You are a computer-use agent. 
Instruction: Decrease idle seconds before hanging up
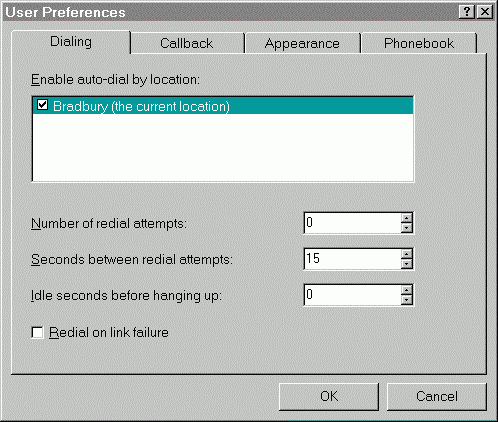click(x=406, y=300)
